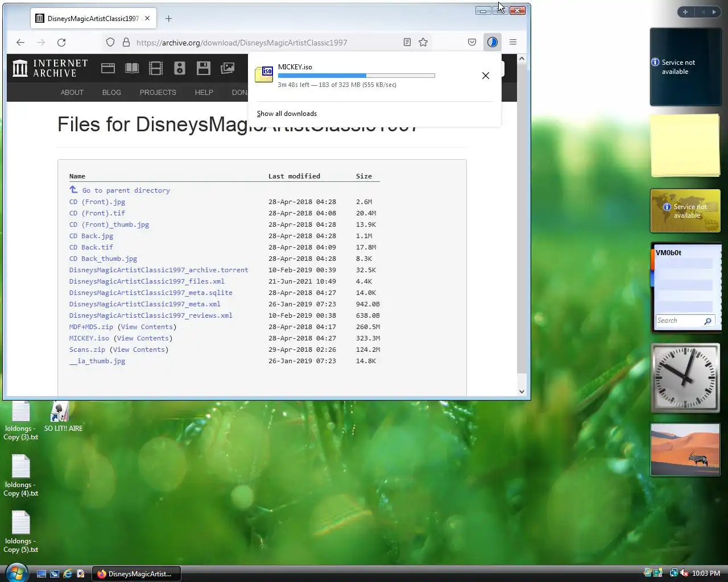The height and width of the screenshot is (582, 728).
Task: Download MDF+MDS.zip file
Action: tap(91, 327)
